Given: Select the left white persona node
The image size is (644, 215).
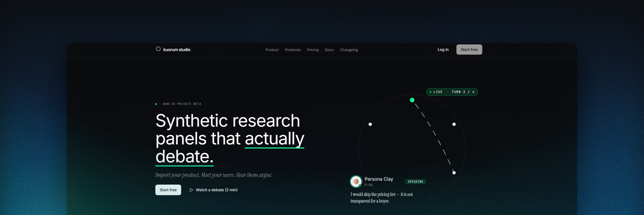Looking at the screenshot, I should [370, 124].
